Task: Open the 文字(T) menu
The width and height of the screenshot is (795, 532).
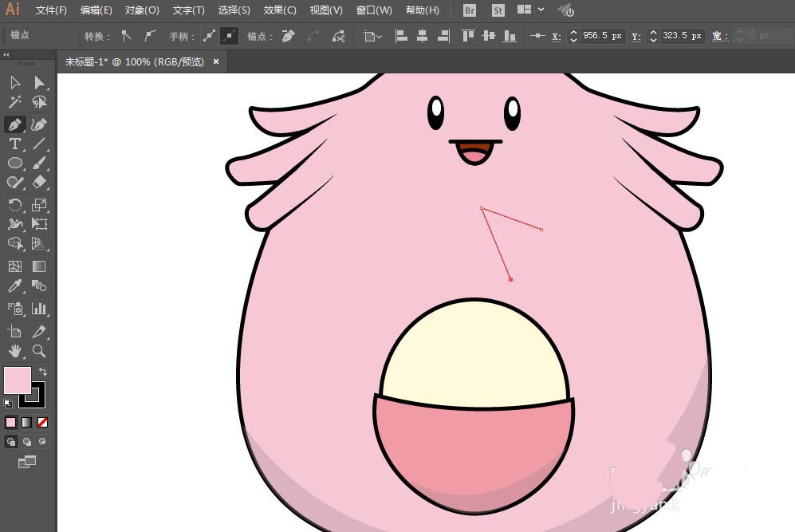Action: pos(189,10)
